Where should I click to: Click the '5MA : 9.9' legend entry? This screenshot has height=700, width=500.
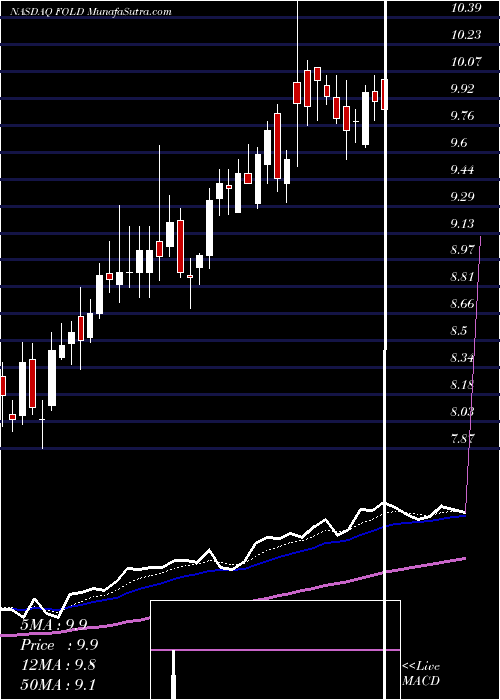click(54, 624)
